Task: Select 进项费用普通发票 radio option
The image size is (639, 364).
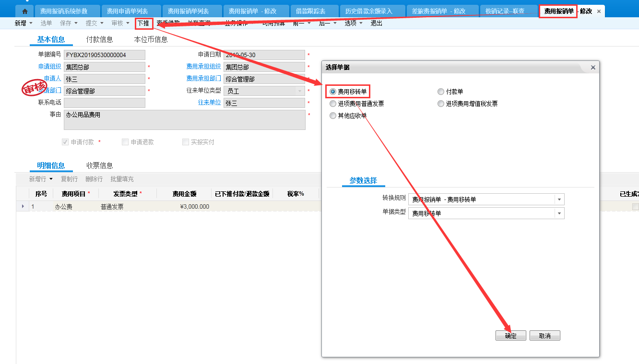Action: pyautogui.click(x=333, y=104)
